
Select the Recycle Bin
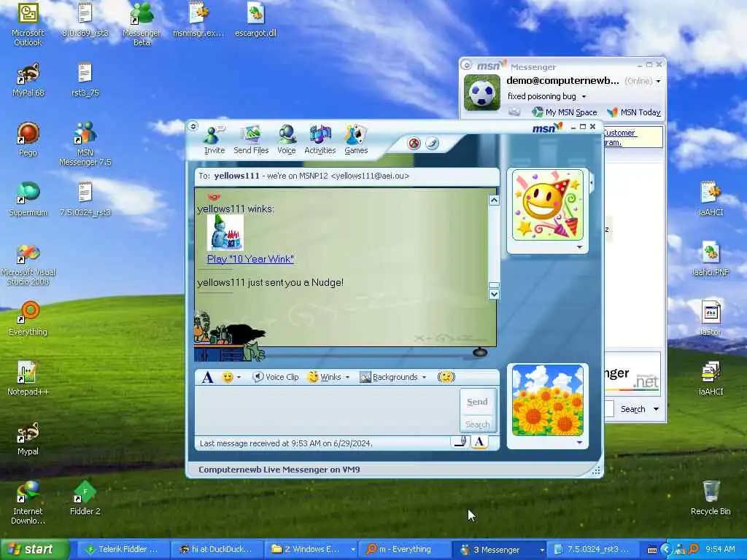coord(711,498)
